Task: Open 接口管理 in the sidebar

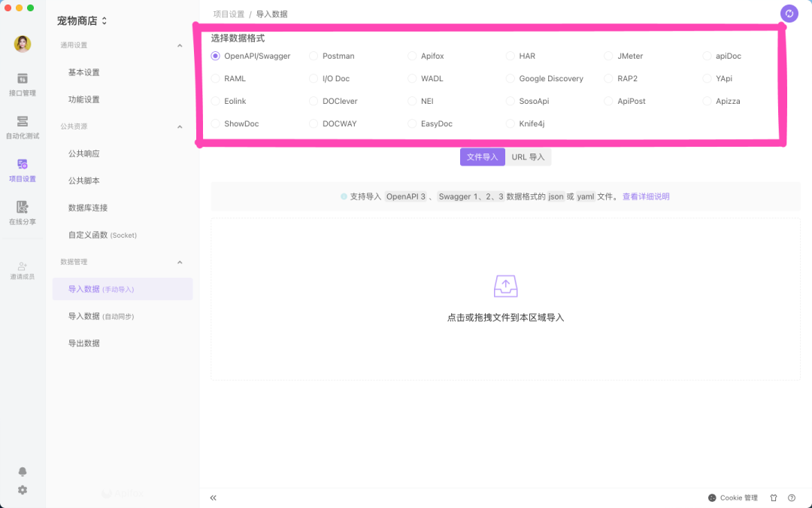Action: pyautogui.click(x=23, y=85)
